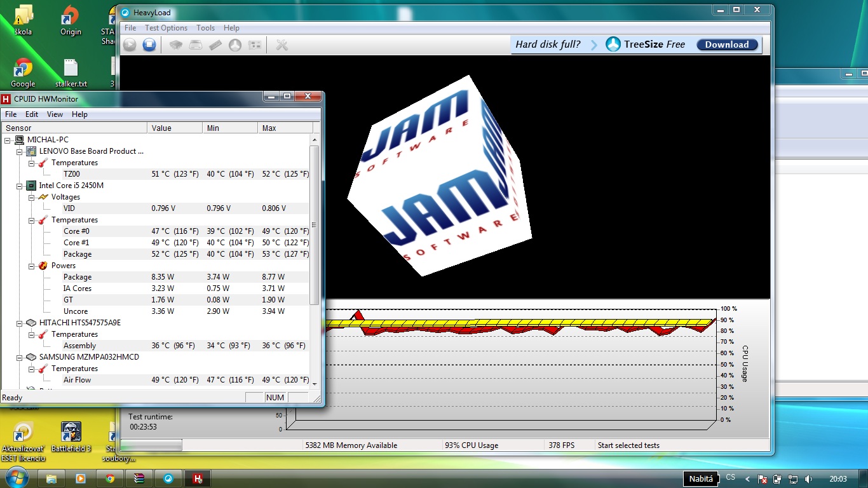The image size is (868, 488).
Task: Click the Value column header
Action: [x=175, y=128]
